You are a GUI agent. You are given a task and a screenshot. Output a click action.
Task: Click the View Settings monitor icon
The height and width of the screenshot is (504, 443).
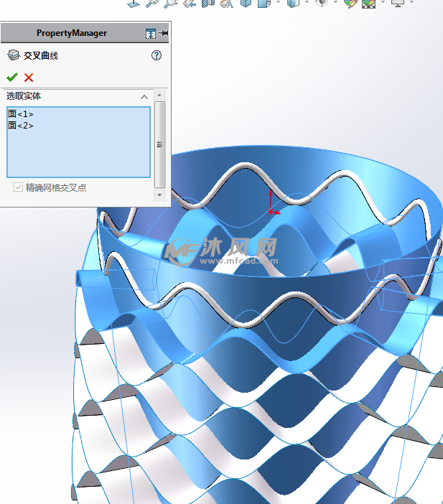tap(398, 3)
